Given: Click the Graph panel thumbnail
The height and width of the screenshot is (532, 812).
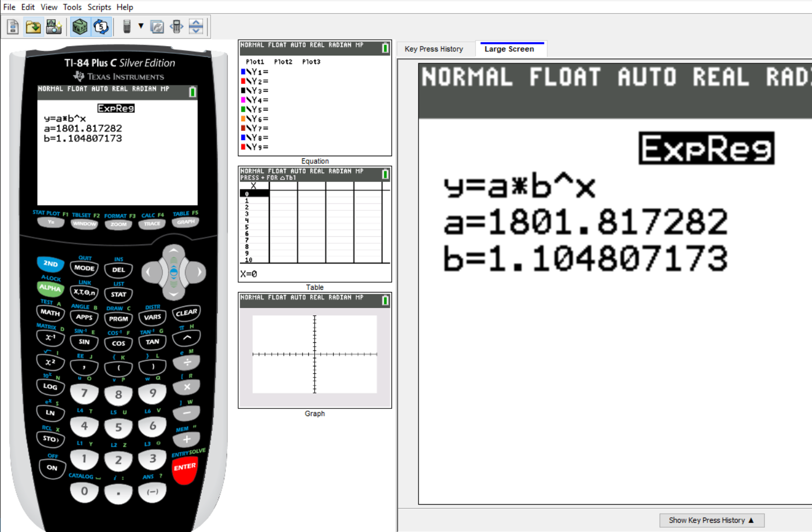Looking at the screenshot, I should 315,351.
